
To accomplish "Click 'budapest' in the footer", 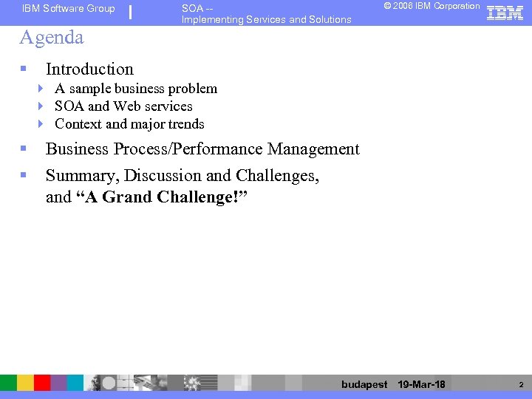I will tap(364, 384).
